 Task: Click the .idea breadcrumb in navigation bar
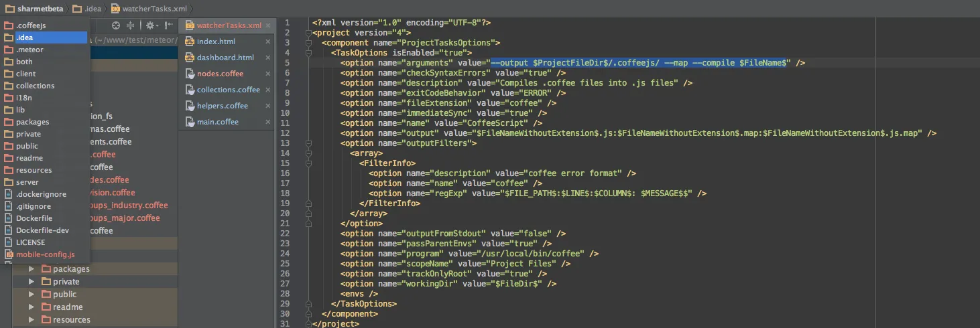point(86,8)
